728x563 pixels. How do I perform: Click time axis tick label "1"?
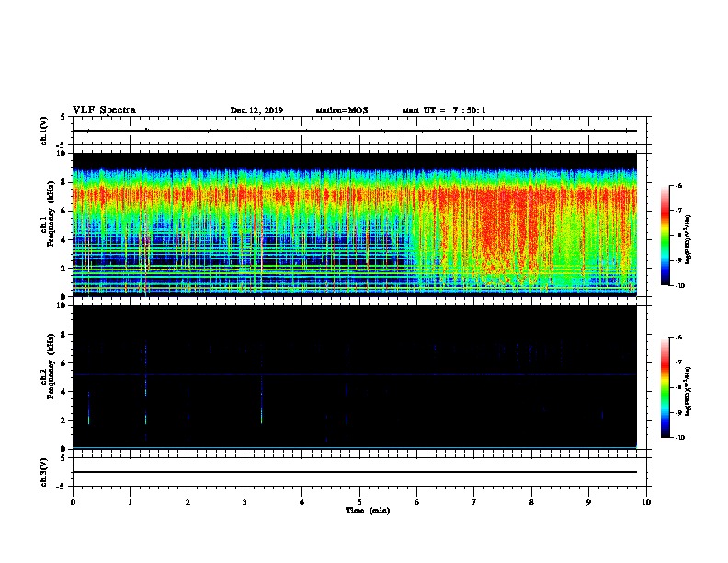pyautogui.click(x=130, y=502)
